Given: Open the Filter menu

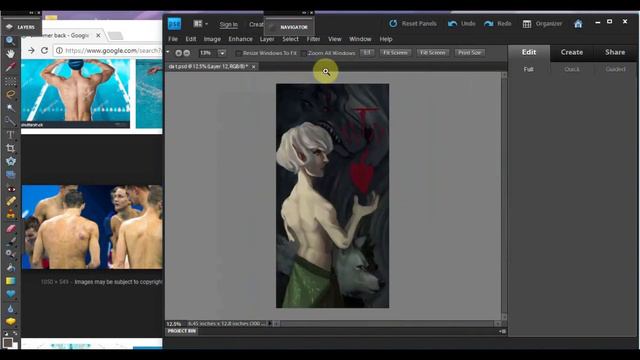Looking at the screenshot, I should pos(313,39).
